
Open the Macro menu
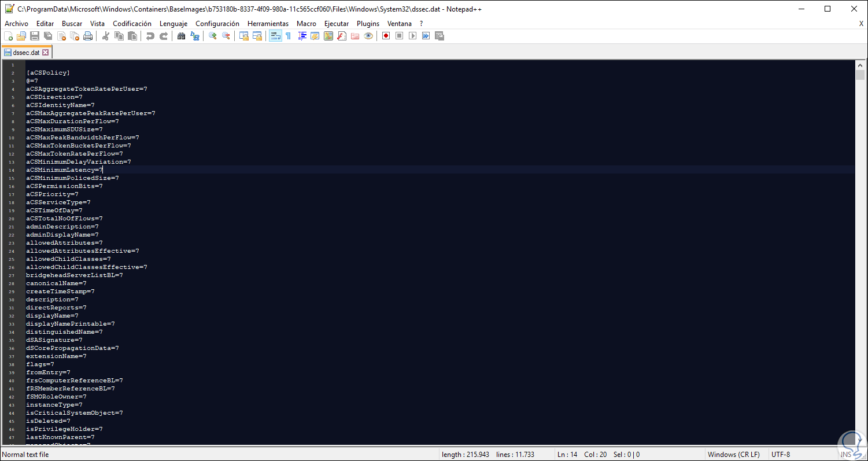pos(306,24)
